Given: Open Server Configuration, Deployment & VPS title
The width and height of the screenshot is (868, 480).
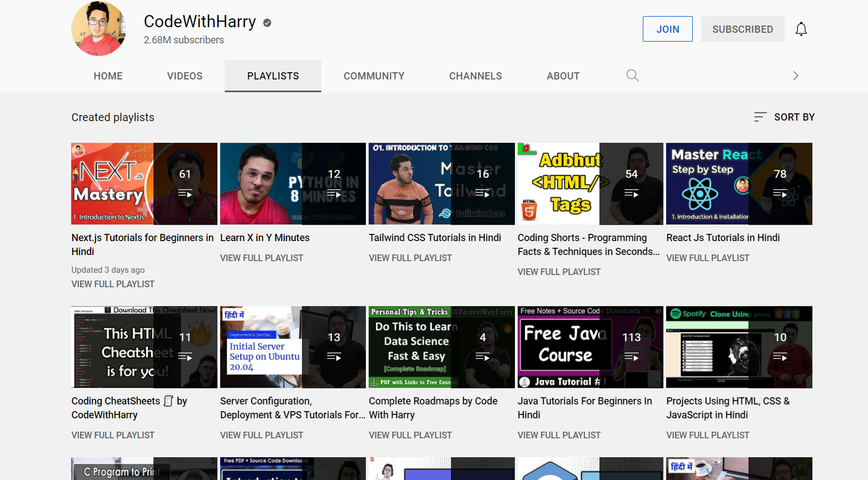Looking at the screenshot, I should point(292,408).
